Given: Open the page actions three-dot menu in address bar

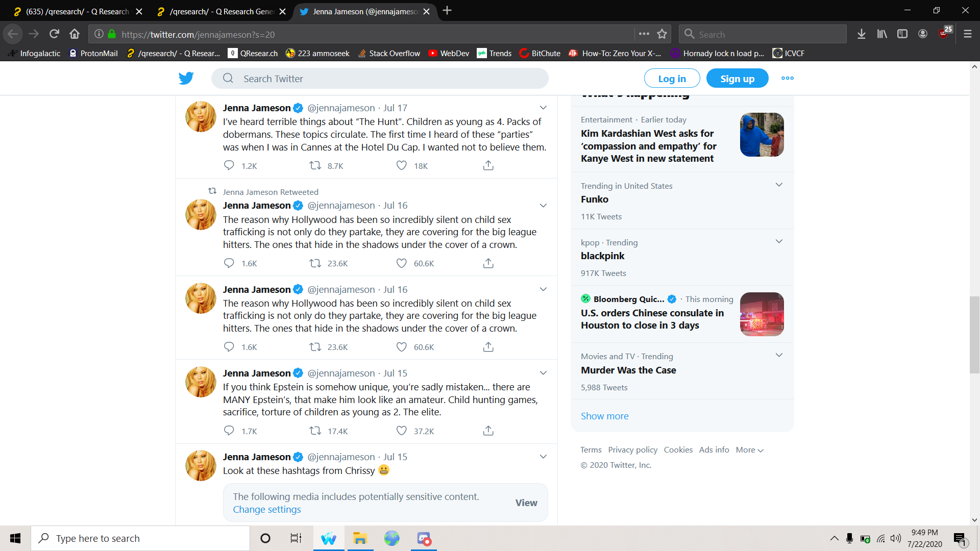Looking at the screenshot, I should coord(644,34).
